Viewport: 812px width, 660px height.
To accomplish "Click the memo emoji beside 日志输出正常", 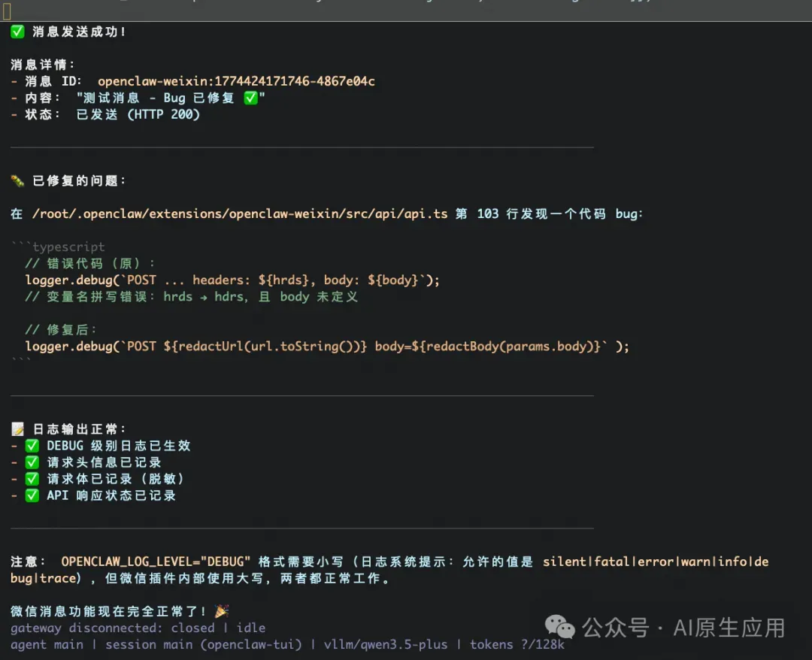I will pyautogui.click(x=17, y=428).
